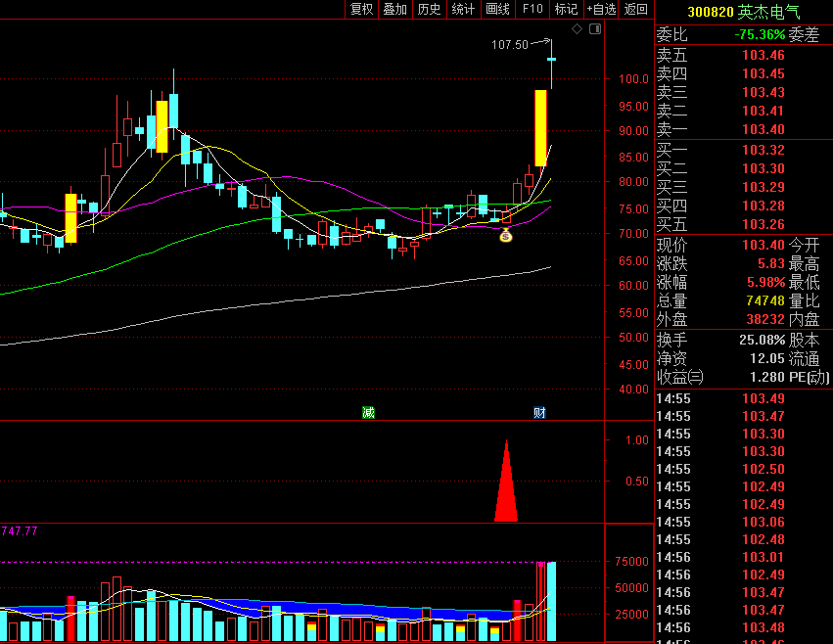
Task: Select the 卖五 price 103.46
Action: 763,55
